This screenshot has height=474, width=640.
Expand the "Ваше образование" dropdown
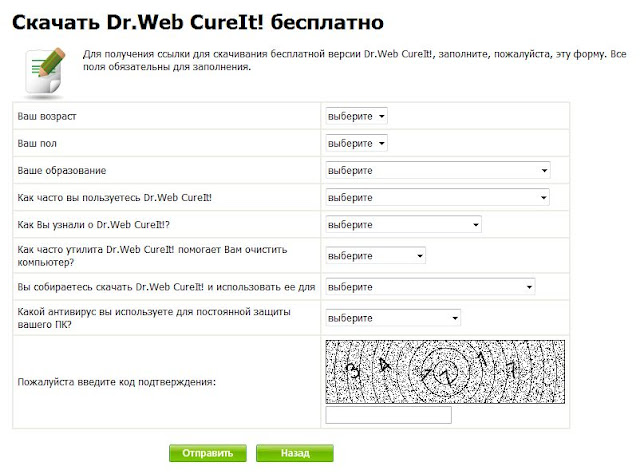tap(438, 170)
